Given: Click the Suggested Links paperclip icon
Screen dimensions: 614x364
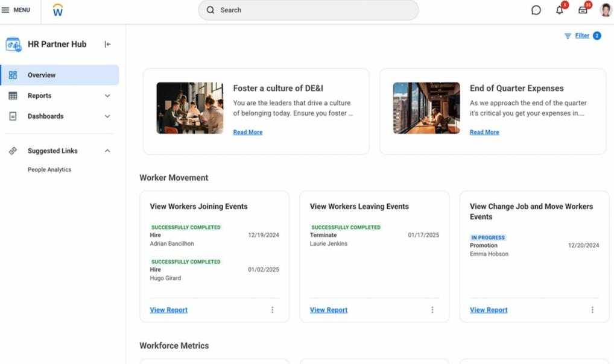Looking at the screenshot, I should pyautogui.click(x=13, y=151).
